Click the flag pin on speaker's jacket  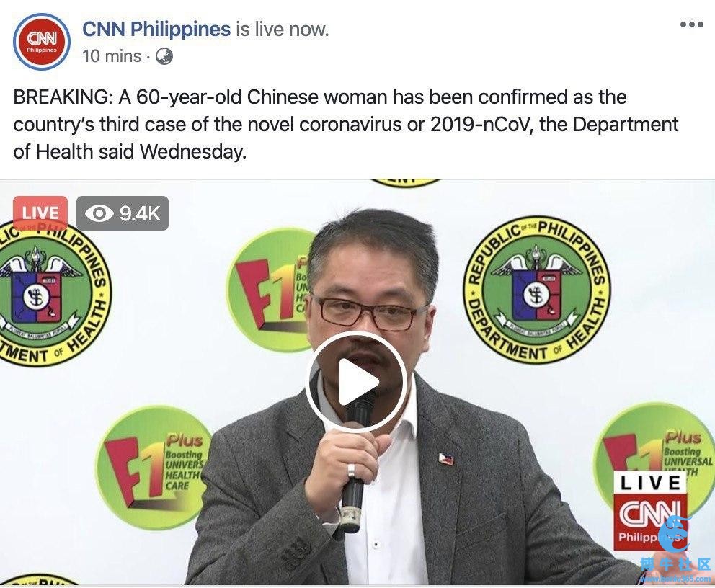[445, 458]
